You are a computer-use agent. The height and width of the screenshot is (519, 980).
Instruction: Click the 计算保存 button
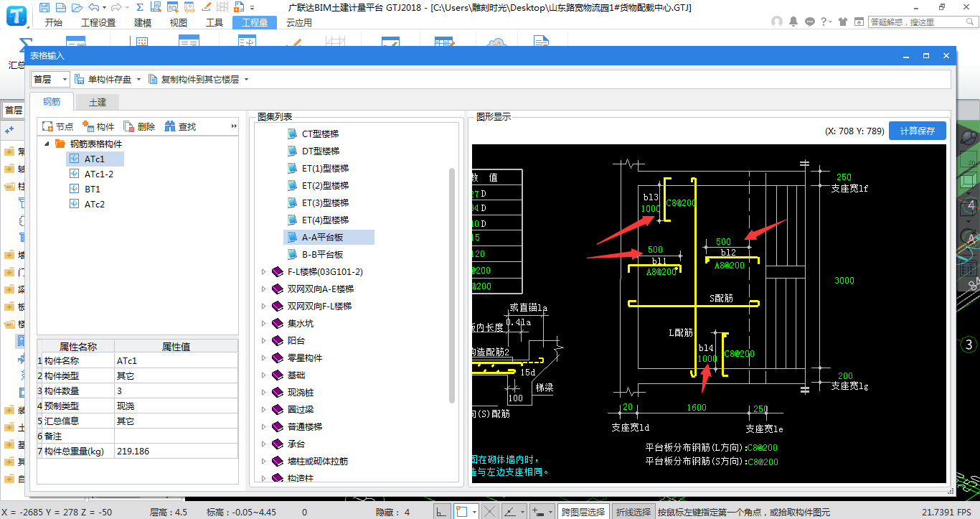pos(918,131)
